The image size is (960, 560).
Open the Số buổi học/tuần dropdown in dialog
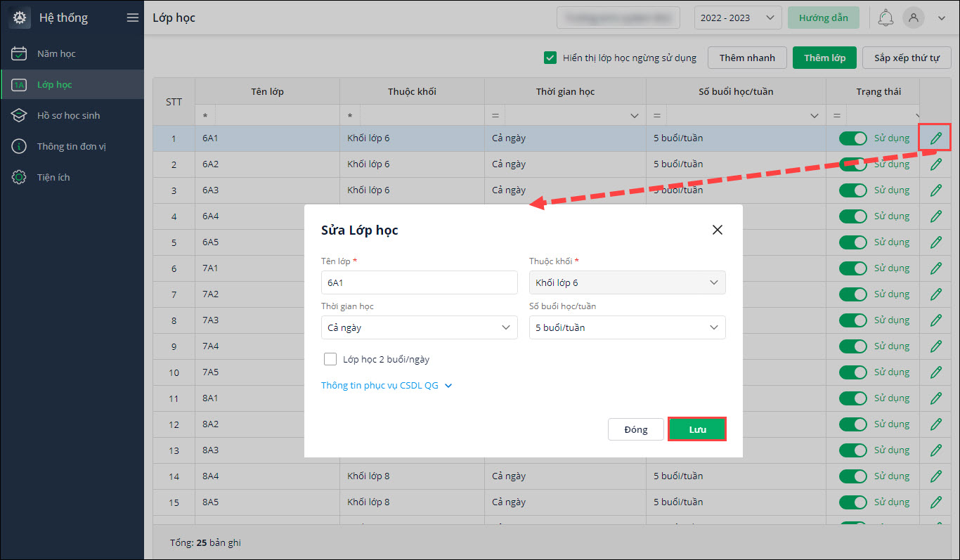[x=627, y=327]
